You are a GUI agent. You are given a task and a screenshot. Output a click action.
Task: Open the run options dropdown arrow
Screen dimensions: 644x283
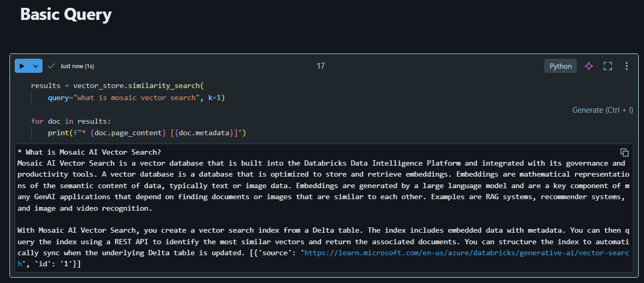pos(36,66)
